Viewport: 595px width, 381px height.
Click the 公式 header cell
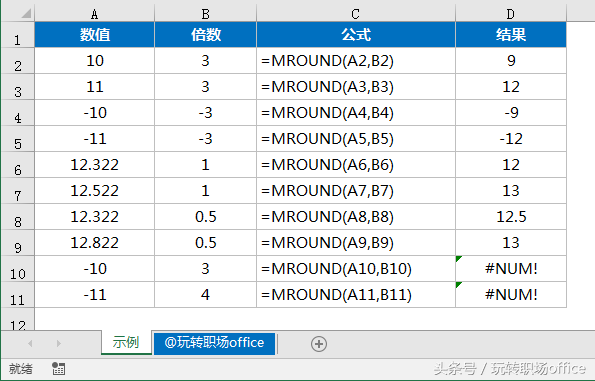(x=356, y=35)
